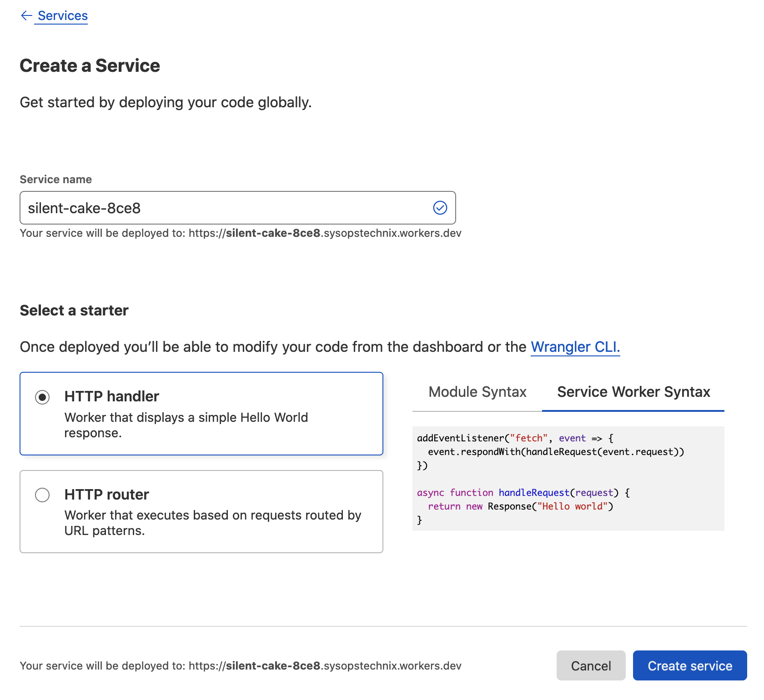
Task: Click the Service name field label
Action: 56,180
